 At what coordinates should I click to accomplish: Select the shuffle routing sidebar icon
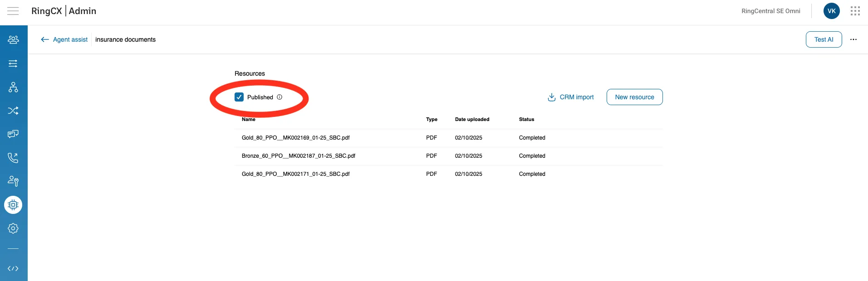13,111
